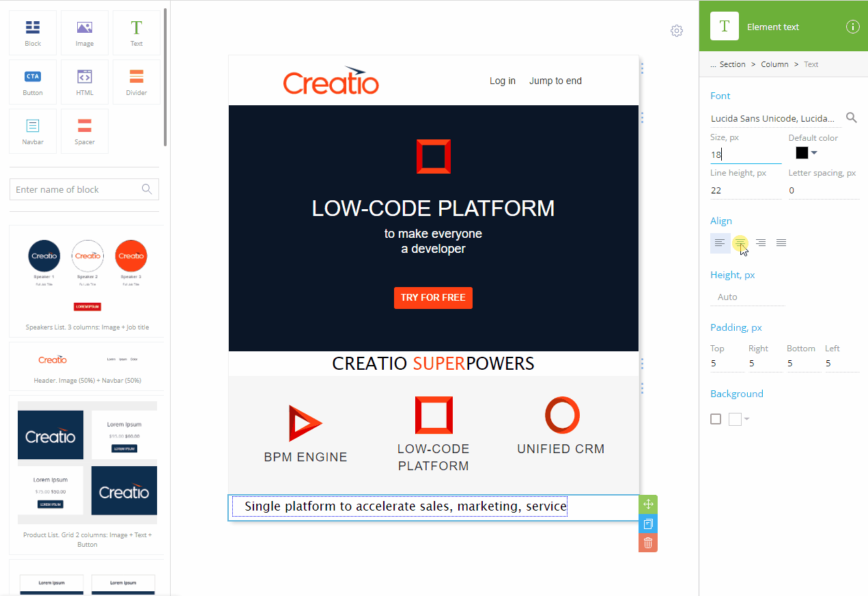Viewport: 868px width, 596px height.
Task: Click the block search magnifier icon
Action: click(147, 189)
